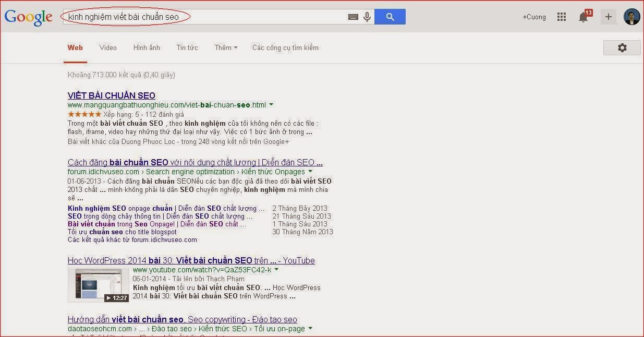Screen dimensions: 644x337
Task: Open notifications bell with 13 badge
Action: (x=585, y=16)
